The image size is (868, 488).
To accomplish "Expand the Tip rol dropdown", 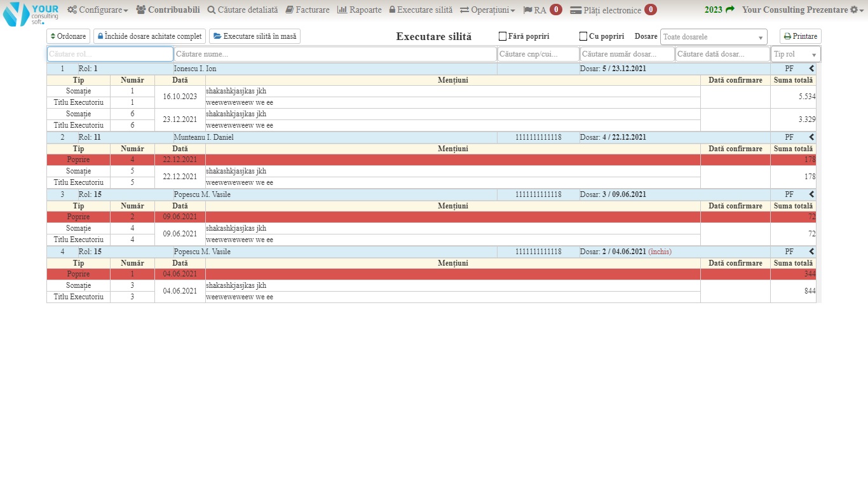I will (x=795, y=55).
